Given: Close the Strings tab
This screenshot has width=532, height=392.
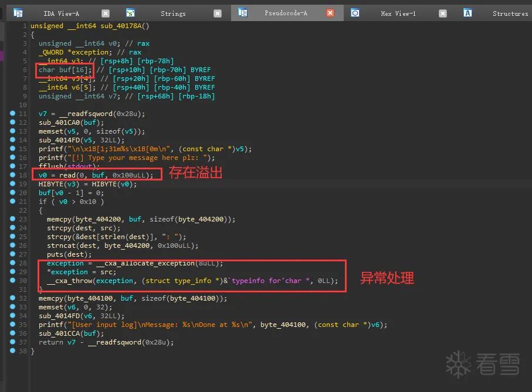Looking at the screenshot, I should point(218,13).
